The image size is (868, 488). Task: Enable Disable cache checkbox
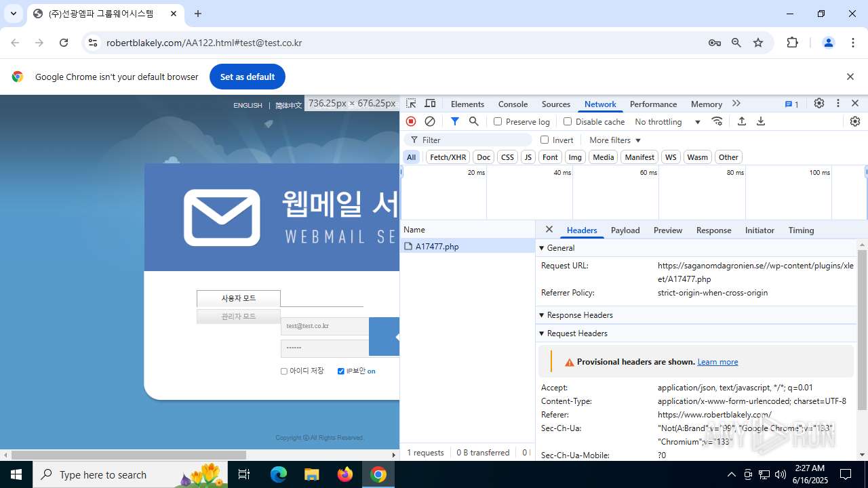[x=568, y=121]
